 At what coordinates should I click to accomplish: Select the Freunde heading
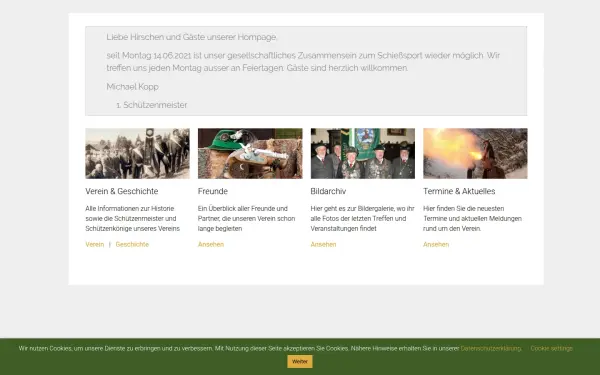click(x=213, y=191)
